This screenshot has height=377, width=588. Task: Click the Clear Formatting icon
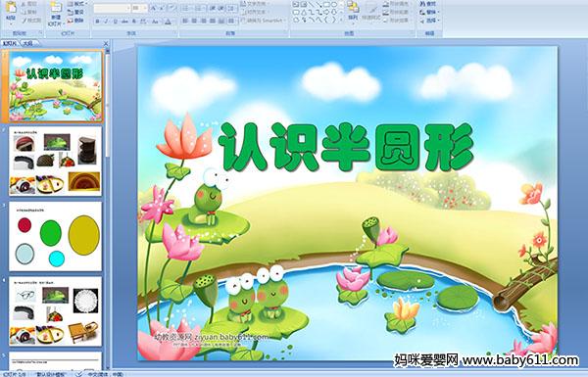click(172, 8)
